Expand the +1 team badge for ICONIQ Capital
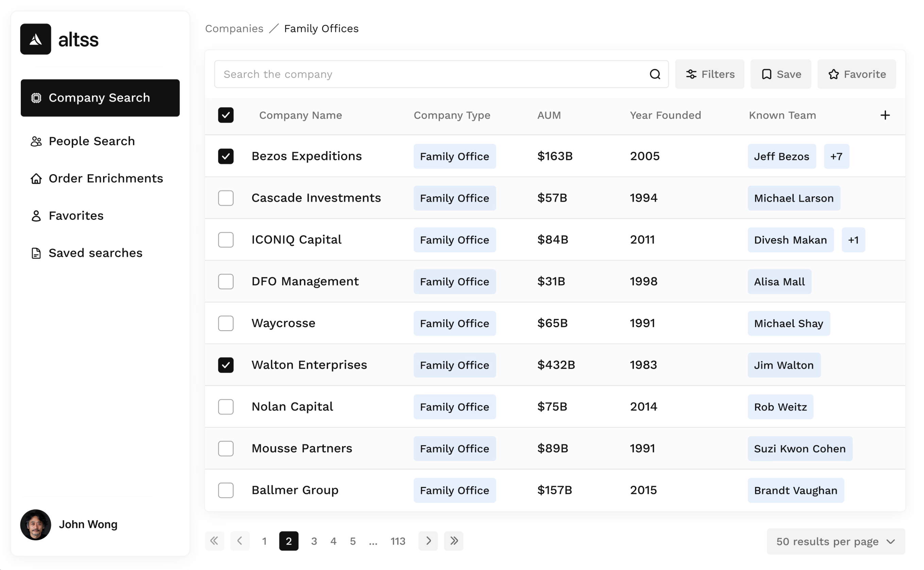This screenshot has height=570, width=924. point(853,240)
